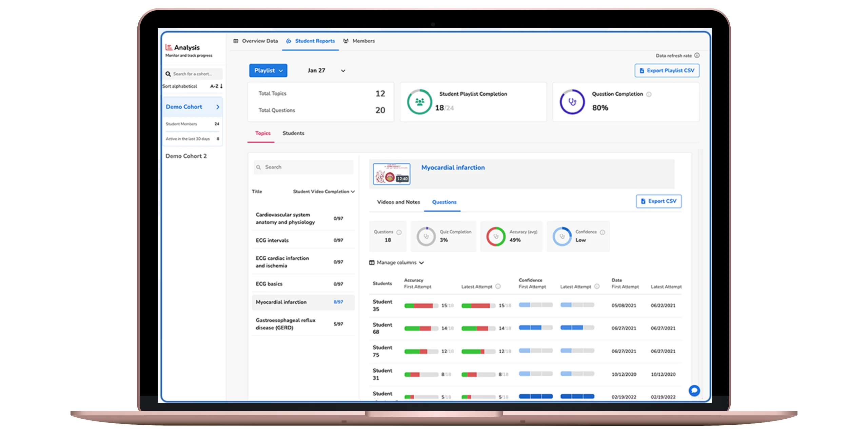Open the Videos and Notes tab
Image resolution: width=868 pixels, height=434 pixels.
pyautogui.click(x=398, y=202)
